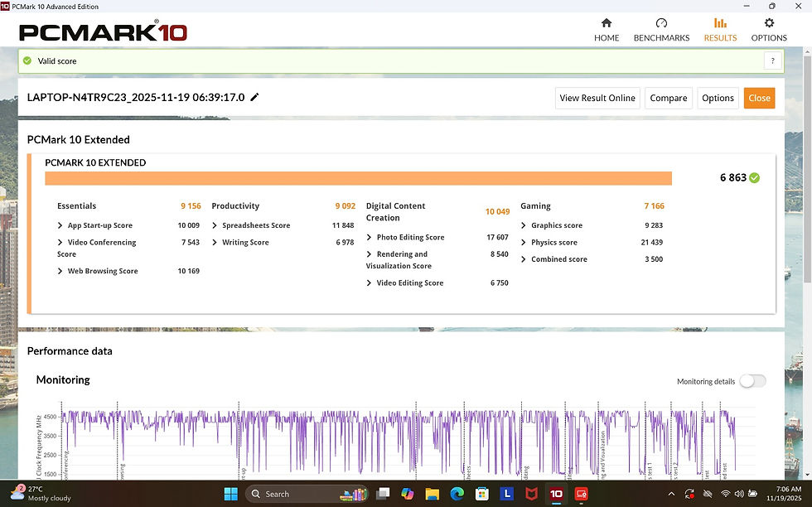Click the muted notification tray icon
The width and height of the screenshot is (812, 507).
click(x=708, y=494)
